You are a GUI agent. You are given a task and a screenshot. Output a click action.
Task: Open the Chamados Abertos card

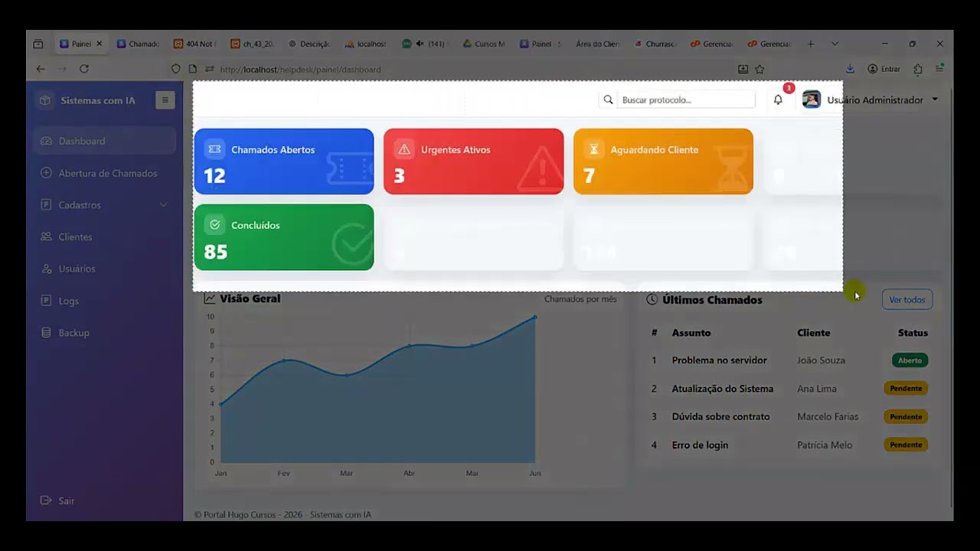[x=284, y=161]
